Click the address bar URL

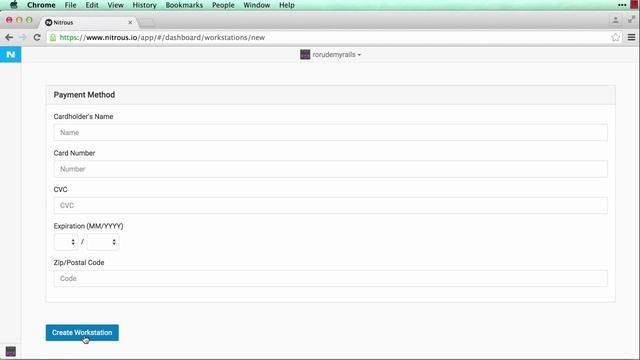click(x=162, y=38)
